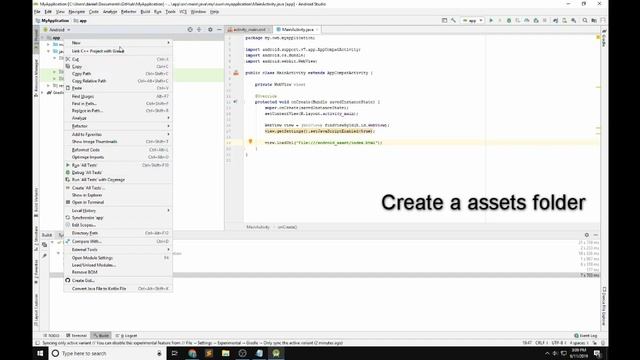This screenshot has height=360, width=640.
Task: Click the Copy icon entry in menu
Action: 118,67
